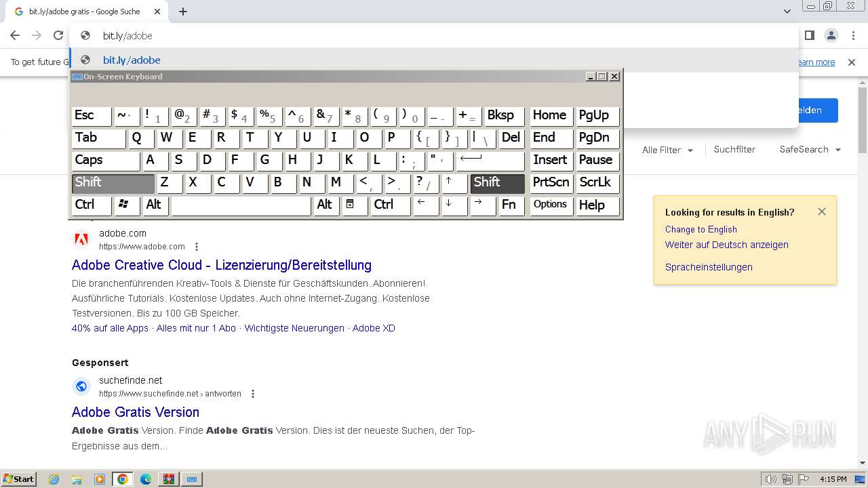
Task: Click the page's vertical scrollbar thumb
Action: 863,120
